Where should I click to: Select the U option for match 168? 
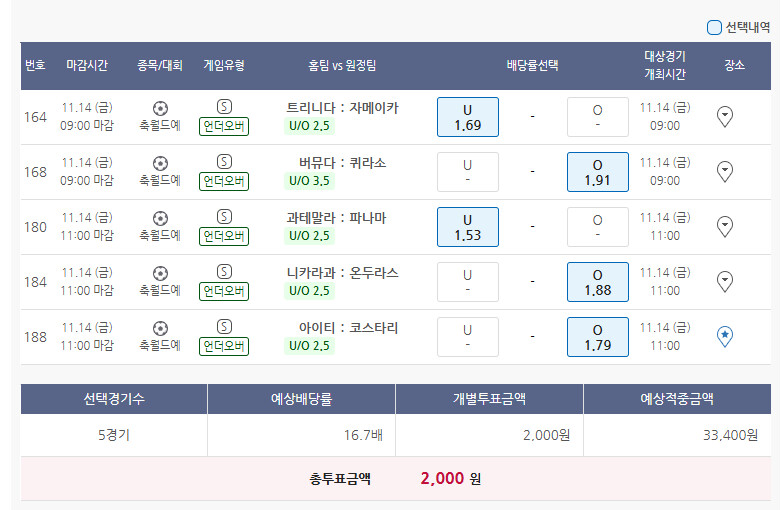tap(467, 172)
